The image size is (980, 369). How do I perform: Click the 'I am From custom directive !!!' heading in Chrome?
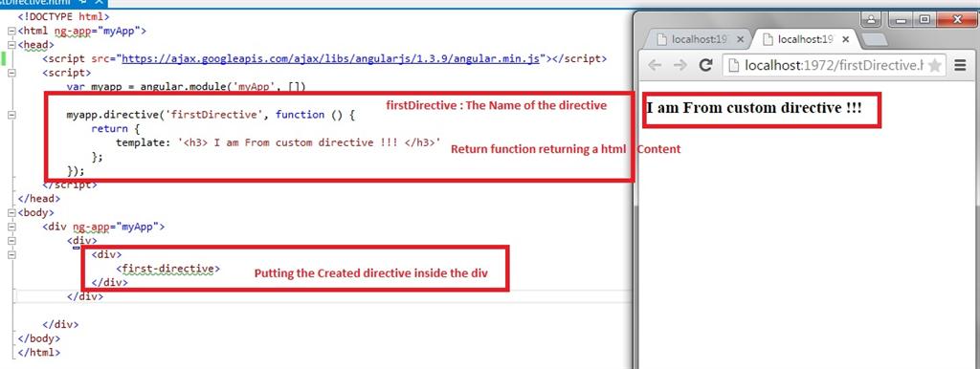coord(754,108)
